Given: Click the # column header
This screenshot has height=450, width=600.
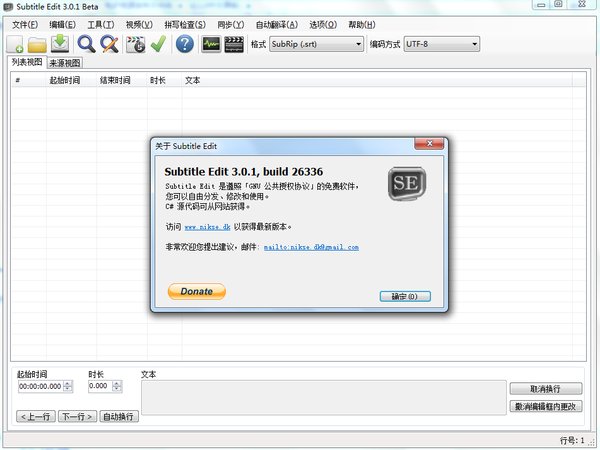Looking at the screenshot, I should [x=29, y=80].
